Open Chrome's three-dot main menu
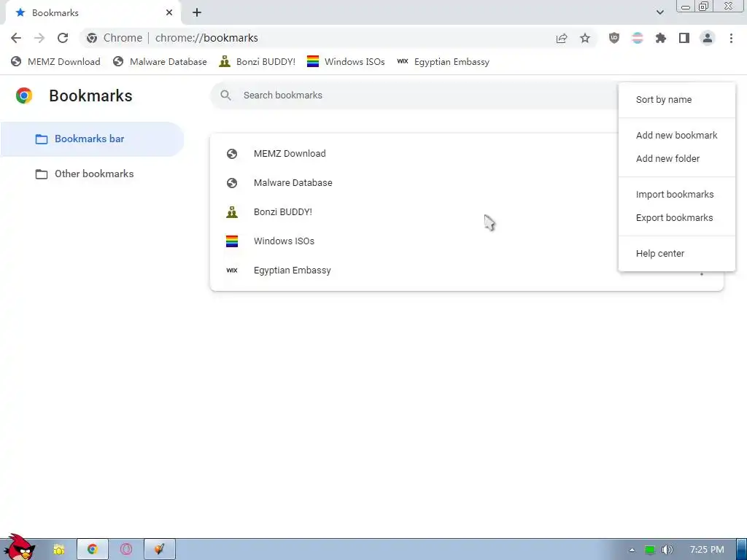 (x=731, y=38)
